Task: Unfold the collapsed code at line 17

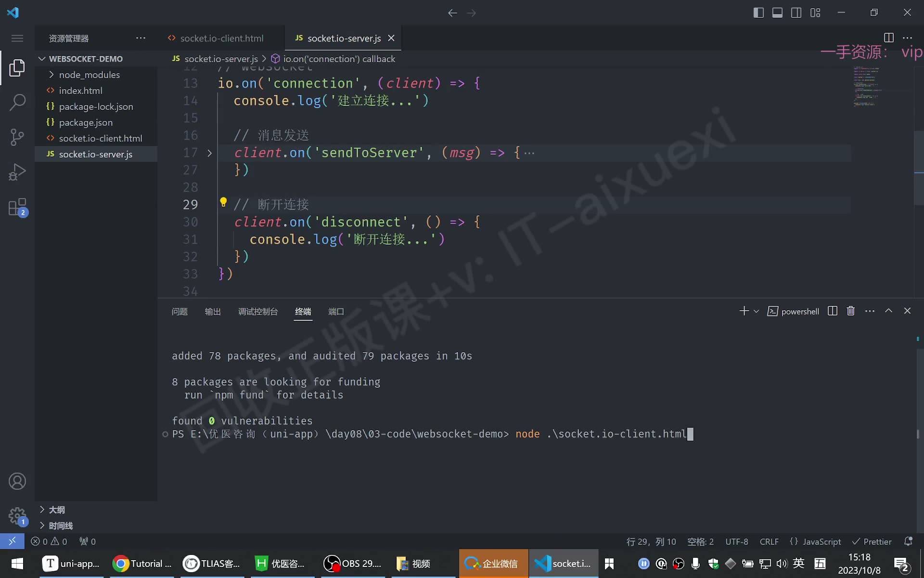Action: pos(209,153)
